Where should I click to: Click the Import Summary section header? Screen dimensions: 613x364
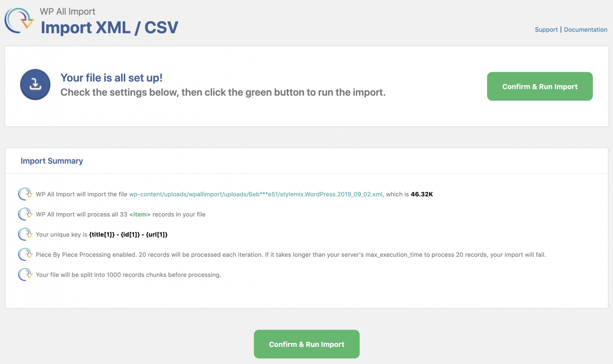[52, 161]
